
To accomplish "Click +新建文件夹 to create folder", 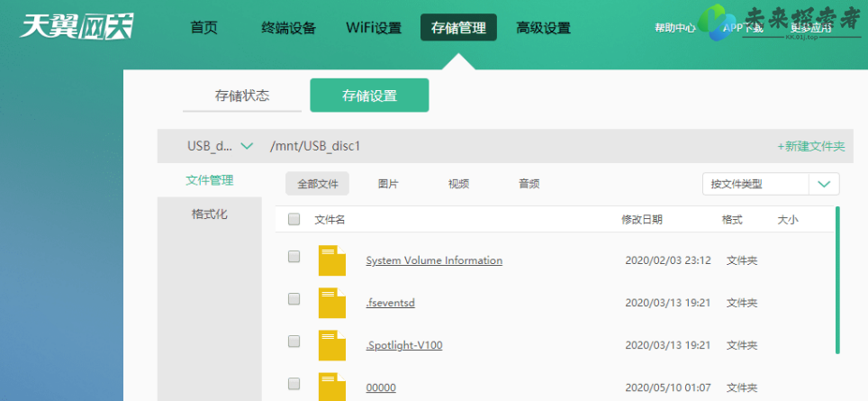I will pyautogui.click(x=810, y=146).
